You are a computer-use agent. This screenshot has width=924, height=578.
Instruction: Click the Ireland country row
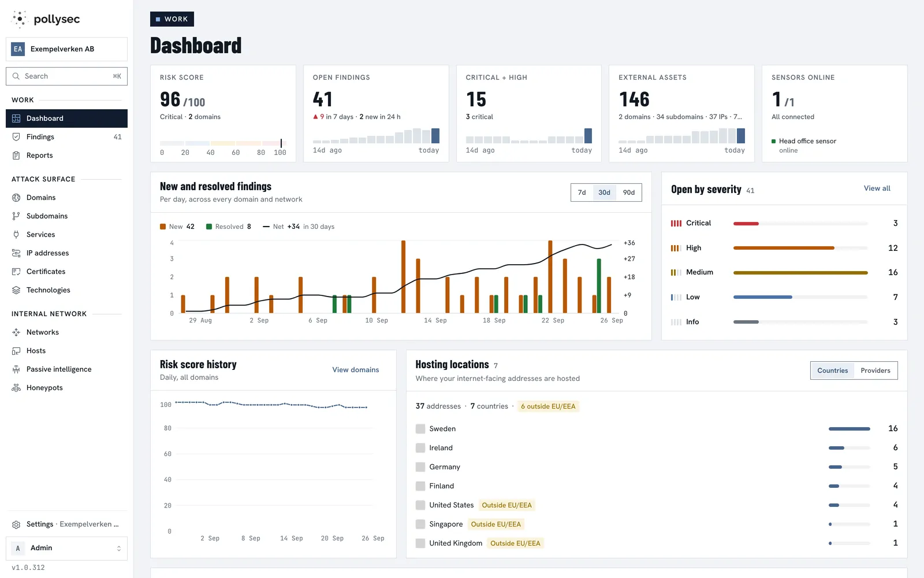(657, 448)
